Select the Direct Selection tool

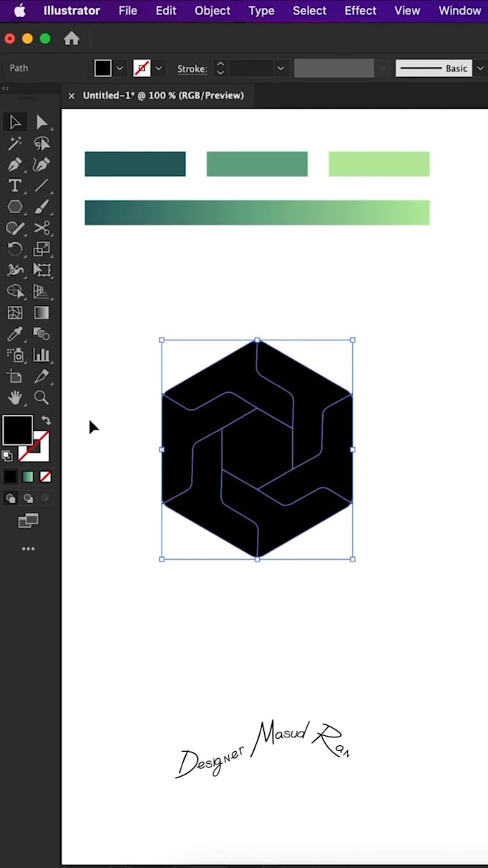tap(42, 122)
